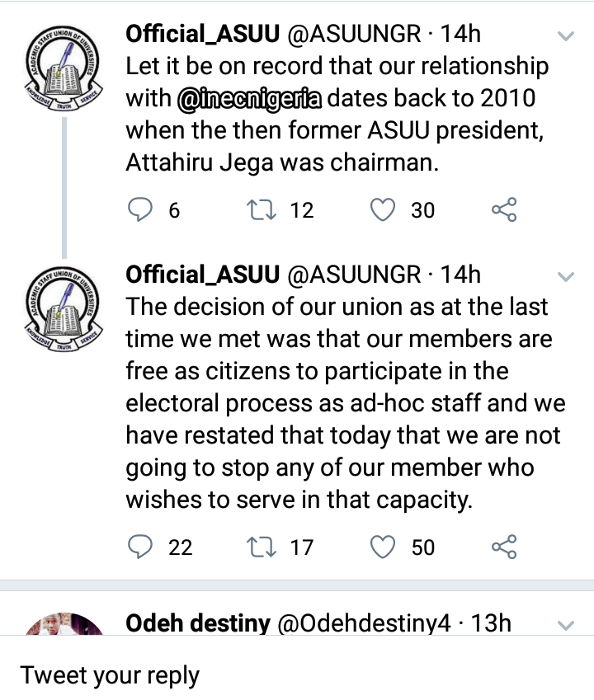Visit Odeh destiny's profile name
594x700 pixels.
pos(197,623)
